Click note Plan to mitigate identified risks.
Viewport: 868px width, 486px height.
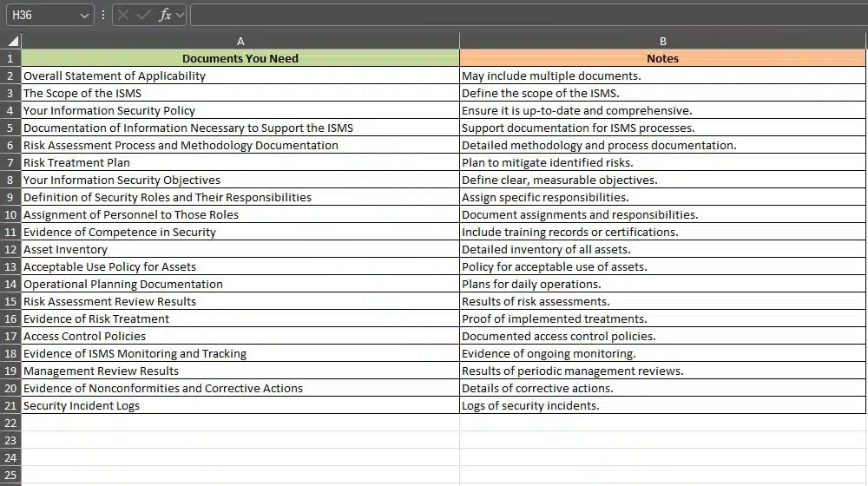pyautogui.click(x=662, y=163)
